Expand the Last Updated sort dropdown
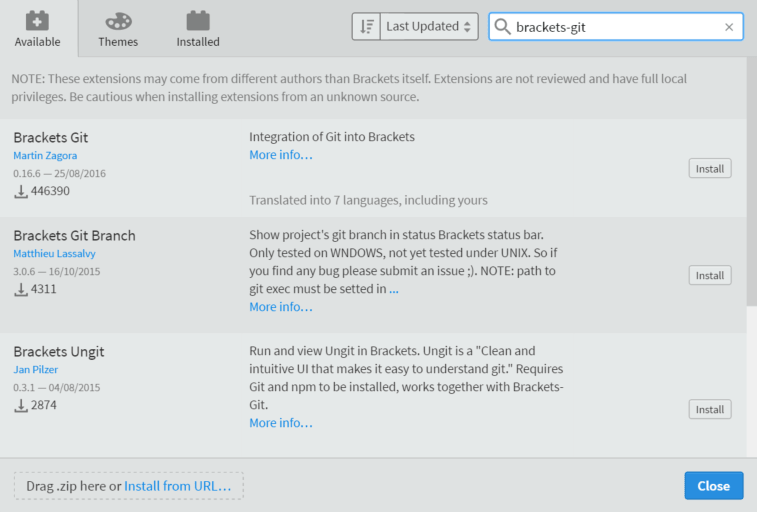This screenshot has width=757, height=512. coord(429,27)
